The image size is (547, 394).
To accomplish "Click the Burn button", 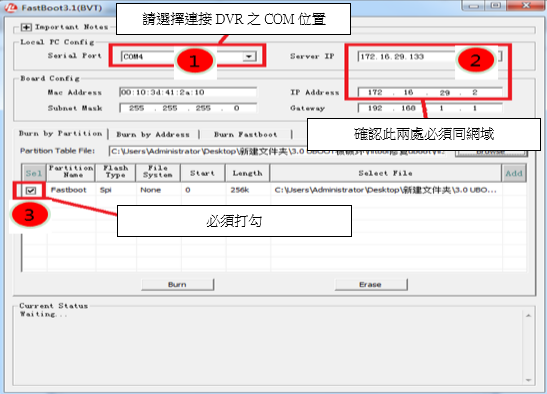I will pos(177,284).
